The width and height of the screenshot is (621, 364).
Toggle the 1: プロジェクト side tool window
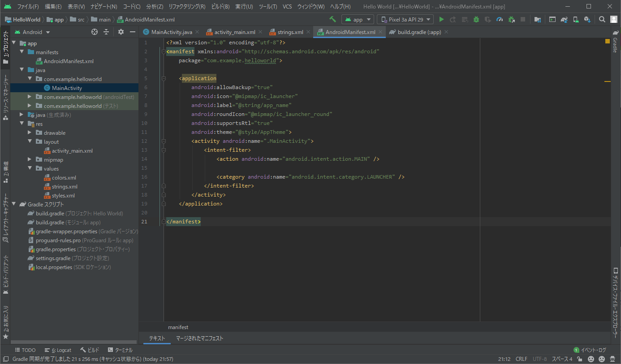(5, 47)
